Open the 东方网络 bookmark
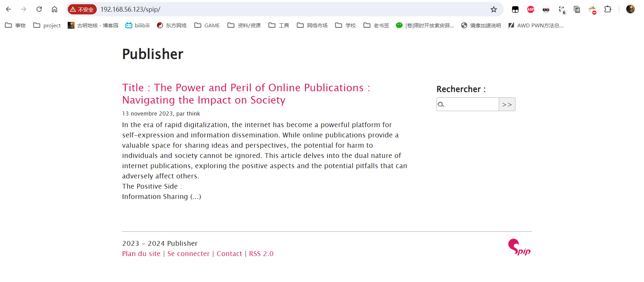 click(172, 25)
